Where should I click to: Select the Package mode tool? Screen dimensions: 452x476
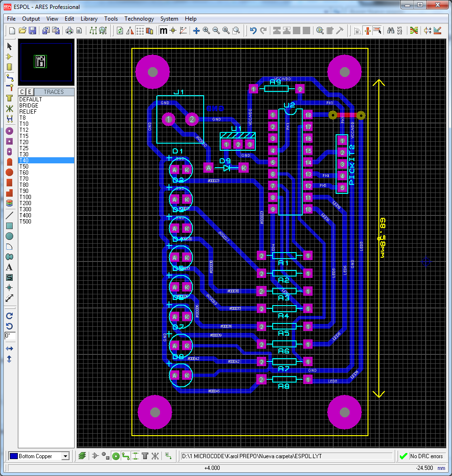click(x=9, y=67)
